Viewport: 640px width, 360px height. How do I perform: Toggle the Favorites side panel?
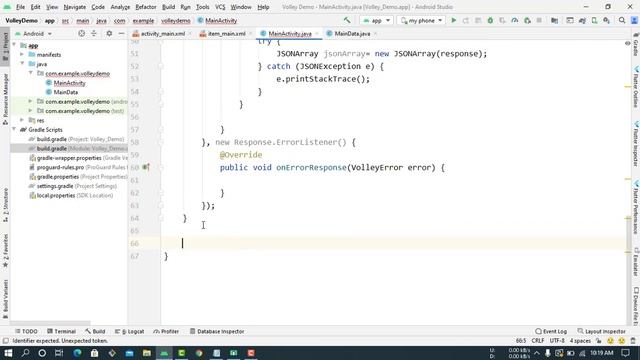pos(5,251)
